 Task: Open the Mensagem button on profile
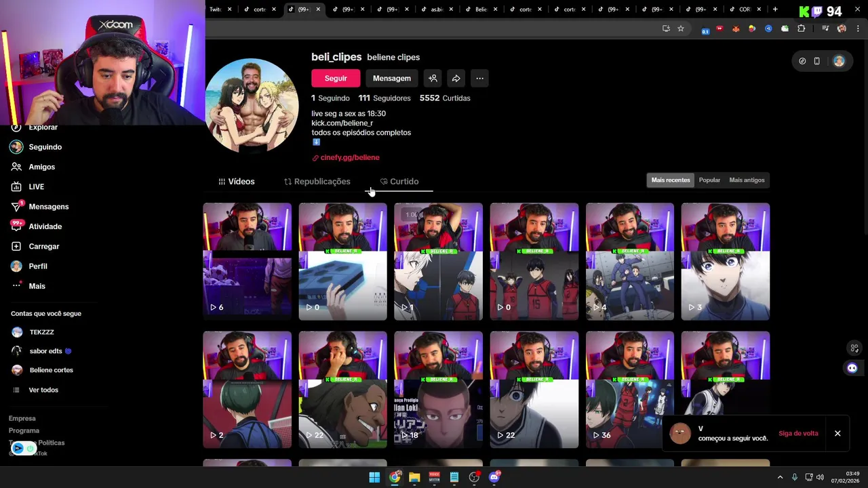click(x=392, y=79)
